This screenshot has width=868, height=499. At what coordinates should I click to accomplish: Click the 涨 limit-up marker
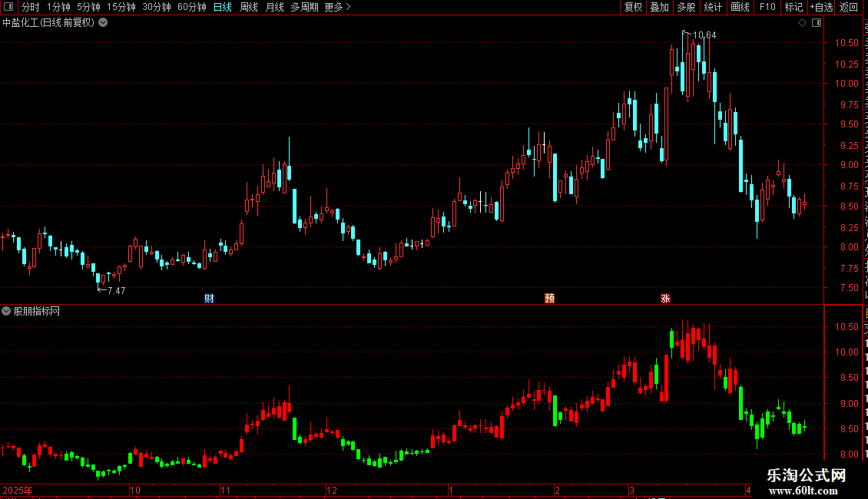[665, 298]
